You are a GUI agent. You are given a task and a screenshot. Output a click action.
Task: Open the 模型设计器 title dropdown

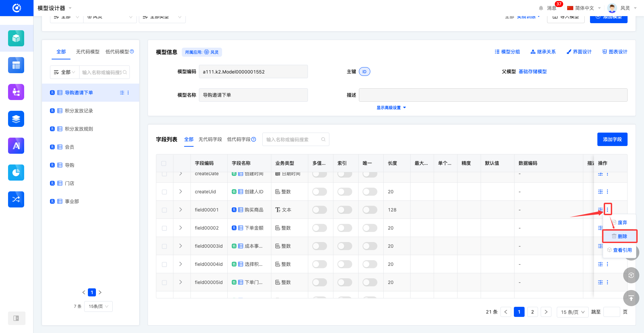[55, 8]
